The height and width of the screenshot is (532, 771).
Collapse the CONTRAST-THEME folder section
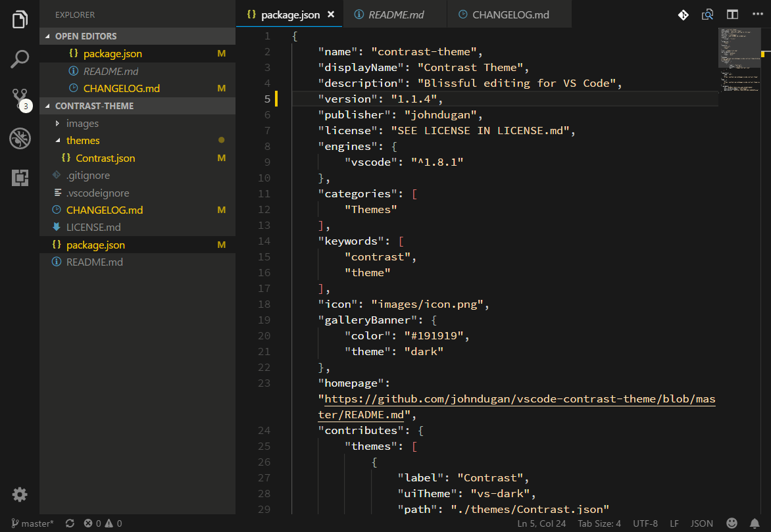(137, 106)
